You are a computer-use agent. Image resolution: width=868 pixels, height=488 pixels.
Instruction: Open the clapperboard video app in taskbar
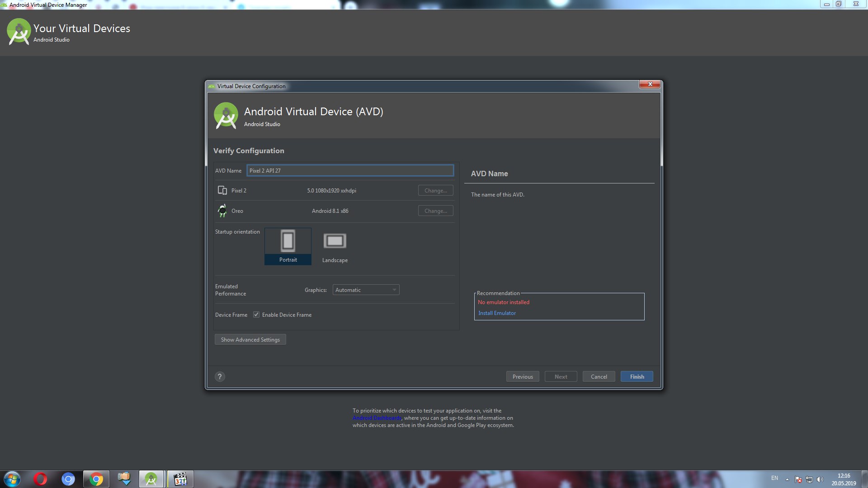[180, 479]
